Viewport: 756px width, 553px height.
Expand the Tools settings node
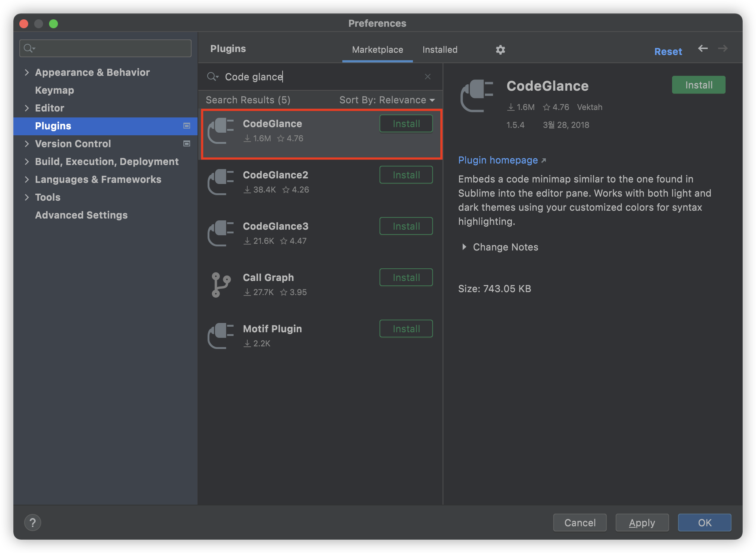(x=27, y=197)
